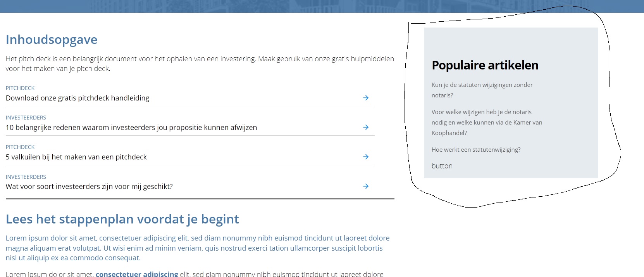Image resolution: width=644 pixels, height=277 pixels.
Task: Open Voor welke wijzigen heb je de notaris article
Action: point(487,122)
